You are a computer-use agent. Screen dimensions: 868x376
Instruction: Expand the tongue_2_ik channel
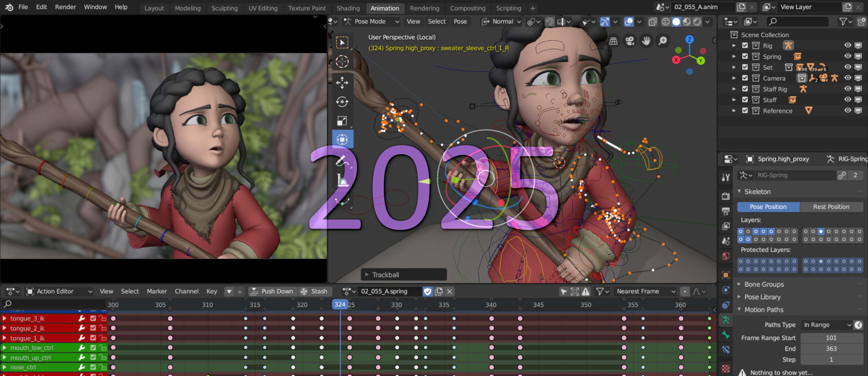point(4,328)
